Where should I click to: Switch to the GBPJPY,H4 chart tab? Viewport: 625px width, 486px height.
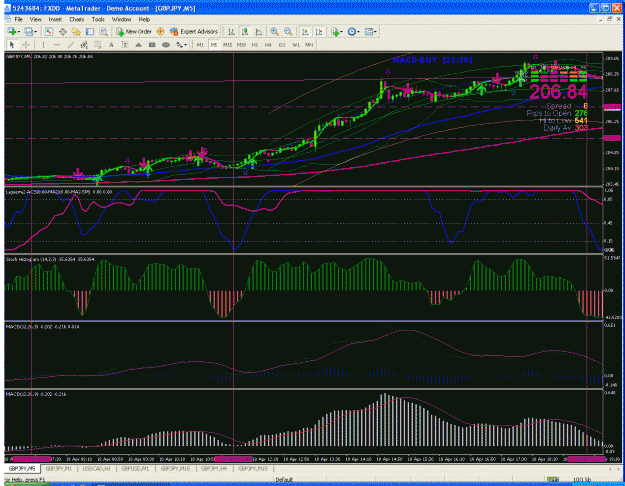(x=214, y=469)
